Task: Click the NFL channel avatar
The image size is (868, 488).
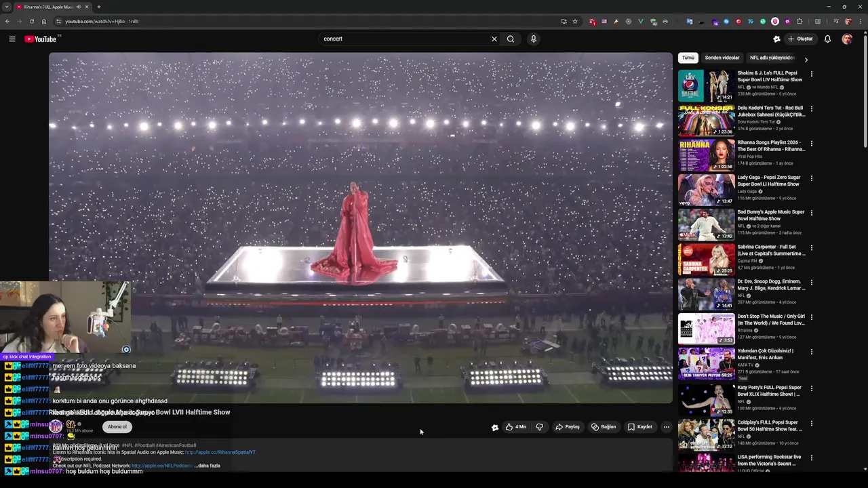Action: coord(56,427)
